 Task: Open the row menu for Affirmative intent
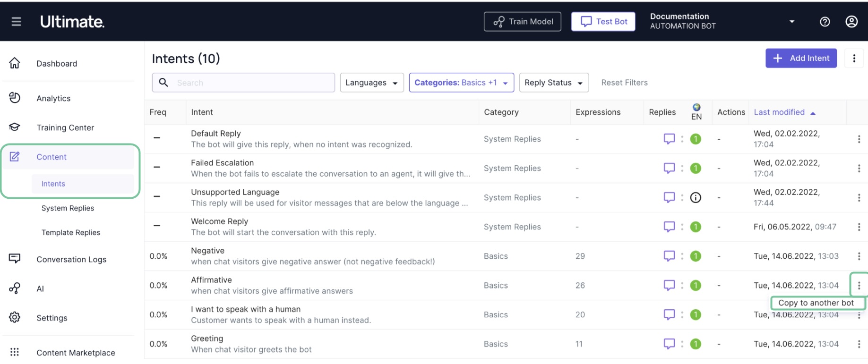pyautogui.click(x=859, y=285)
